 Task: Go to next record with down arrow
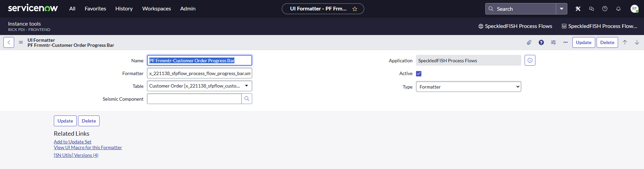(x=637, y=42)
